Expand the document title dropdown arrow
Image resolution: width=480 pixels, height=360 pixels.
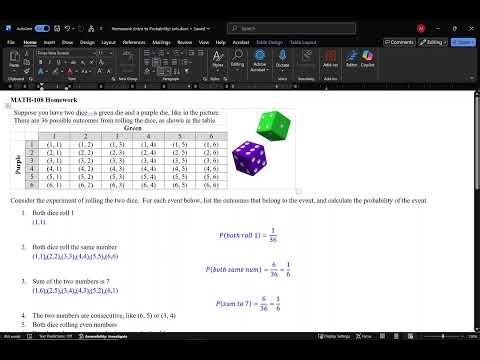pyautogui.click(x=208, y=29)
